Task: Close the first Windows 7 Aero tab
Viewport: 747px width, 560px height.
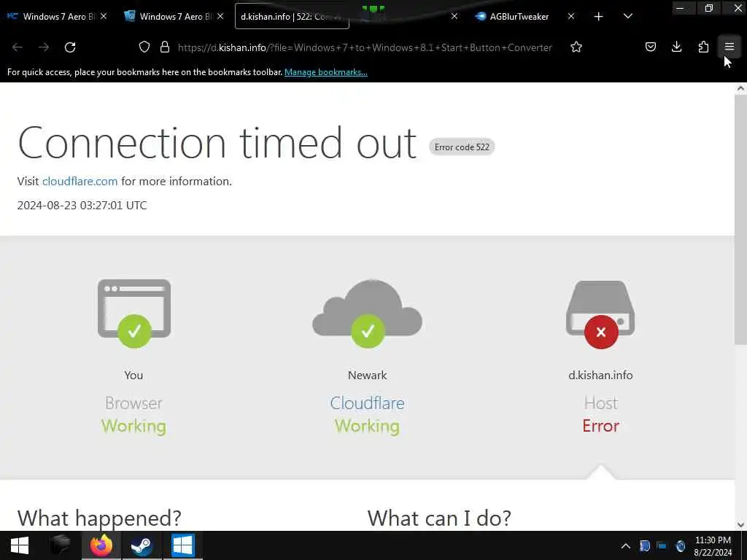Action: 104,16
